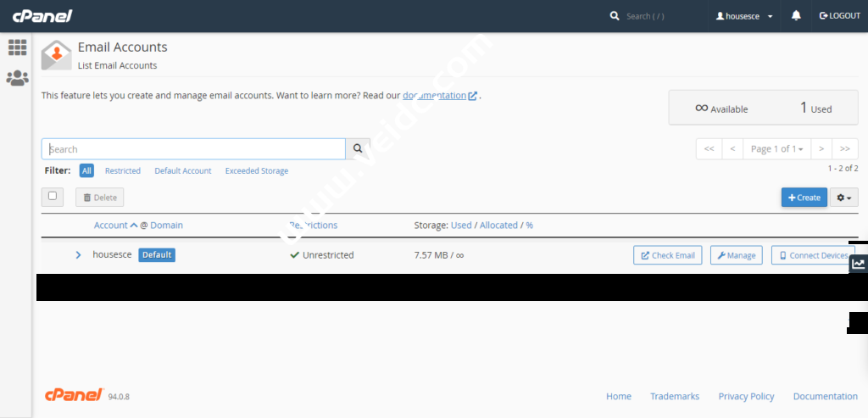Click the Log Out button
Viewport: 868px width, 418px height.
pos(839,16)
